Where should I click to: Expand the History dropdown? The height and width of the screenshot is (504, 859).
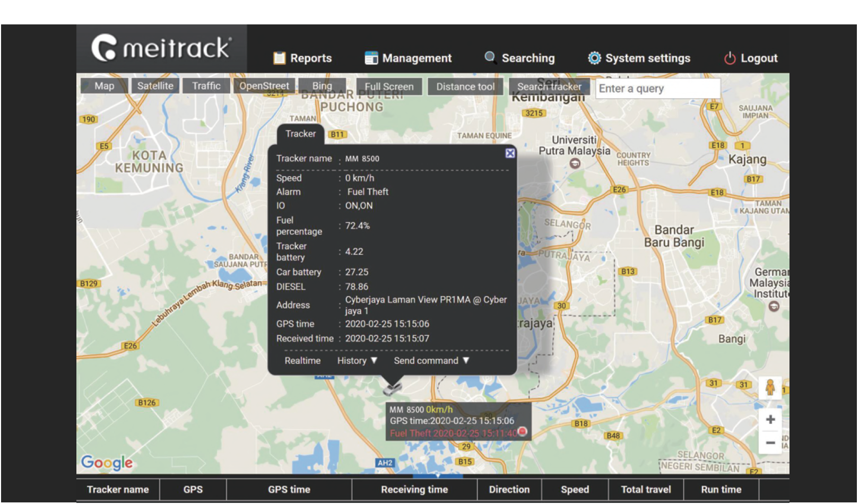pyautogui.click(x=355, y=361)
